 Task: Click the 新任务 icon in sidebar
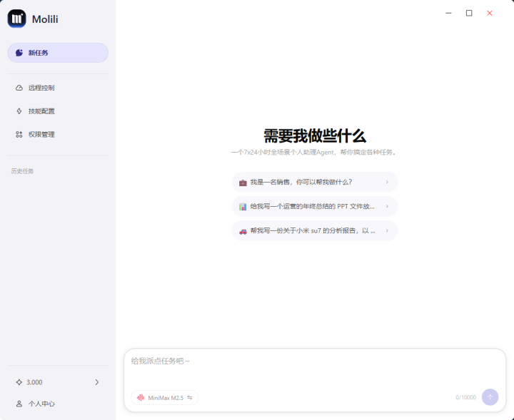[x=19, y=53]
